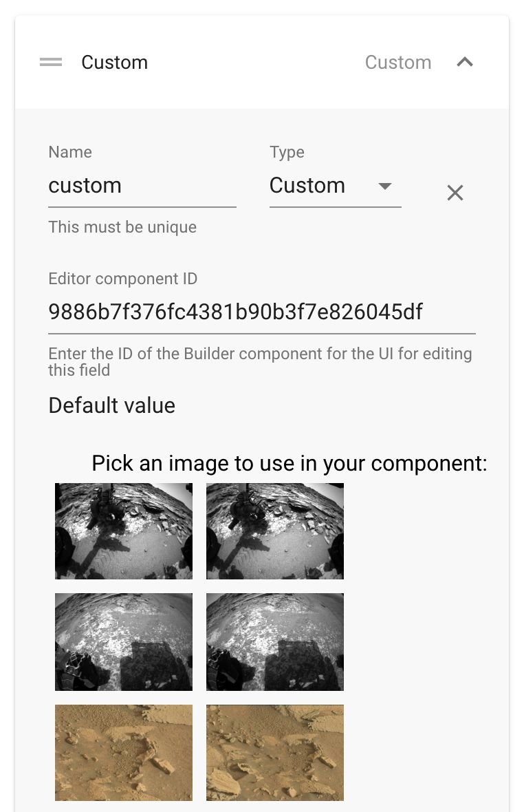Pick the second grayscale rover image in top row

pos(275,531)
